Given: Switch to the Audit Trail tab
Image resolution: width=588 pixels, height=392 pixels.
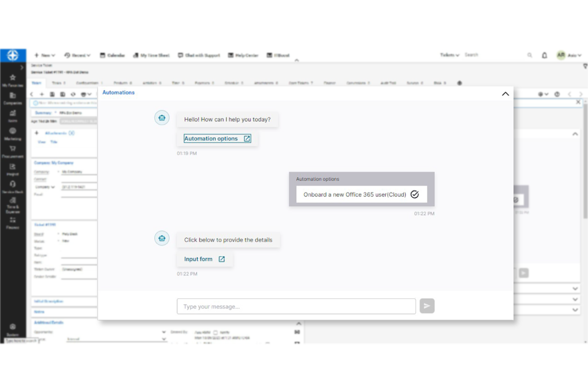Looking at the screenshot, I should tap(388, 83).
